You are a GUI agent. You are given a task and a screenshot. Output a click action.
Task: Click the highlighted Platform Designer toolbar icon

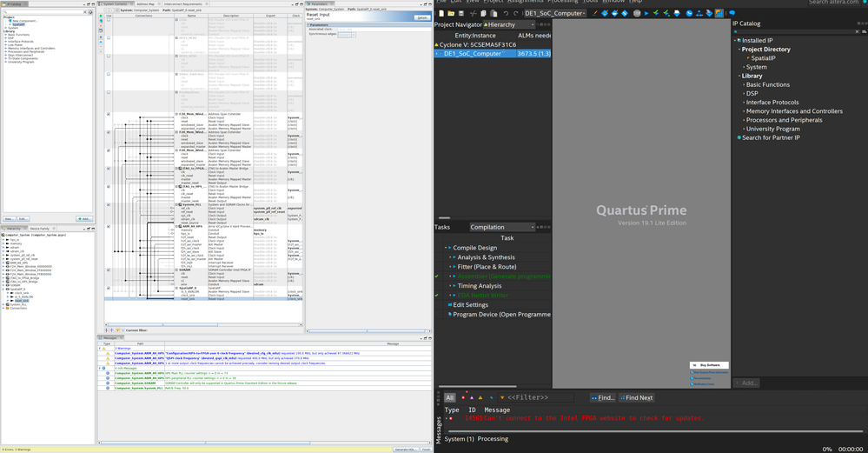(x=719, y=13)
